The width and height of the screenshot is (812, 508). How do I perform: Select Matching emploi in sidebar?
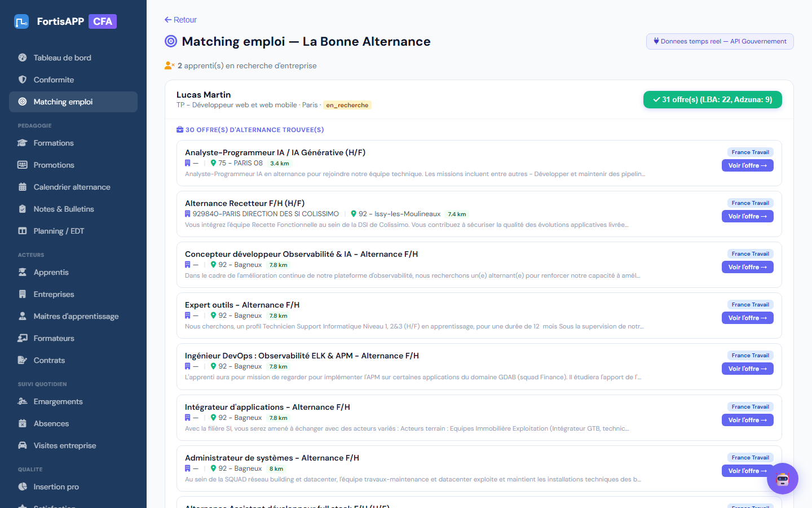(73, 102)
